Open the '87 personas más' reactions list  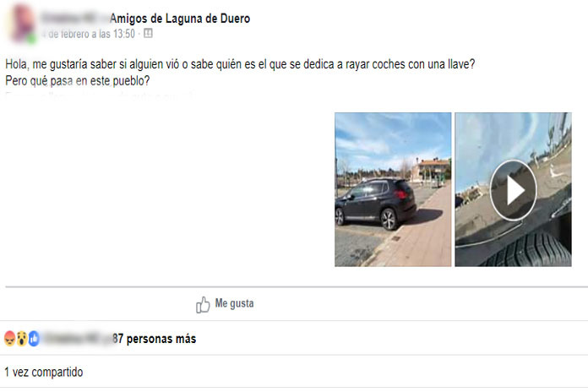154,339
